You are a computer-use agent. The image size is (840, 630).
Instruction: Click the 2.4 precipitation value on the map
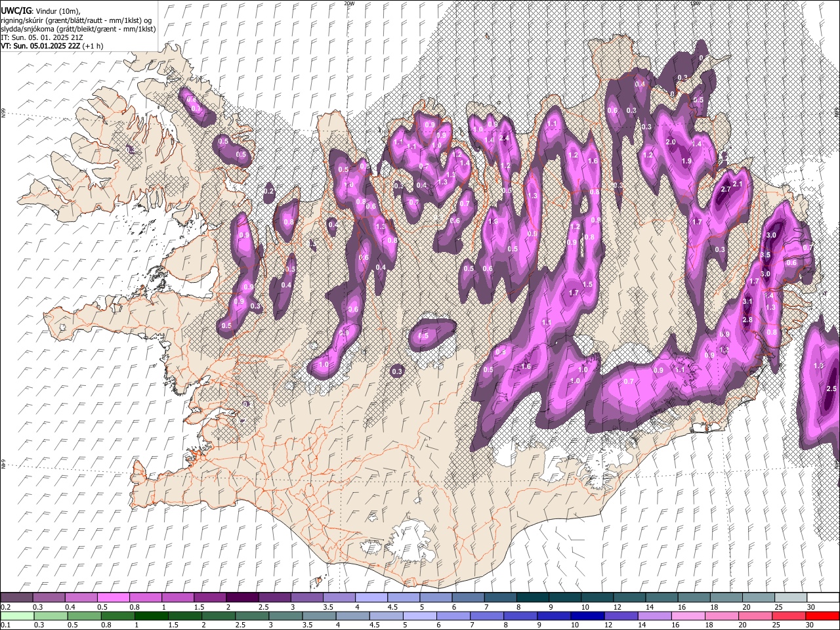pos(504,138)
